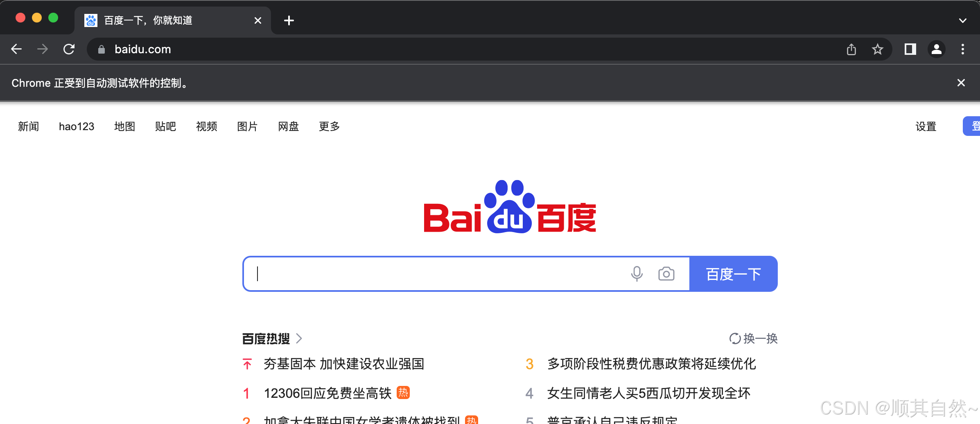Click the red pinned-top arrow icon
The image size is (980, 424).
[247, 364]
